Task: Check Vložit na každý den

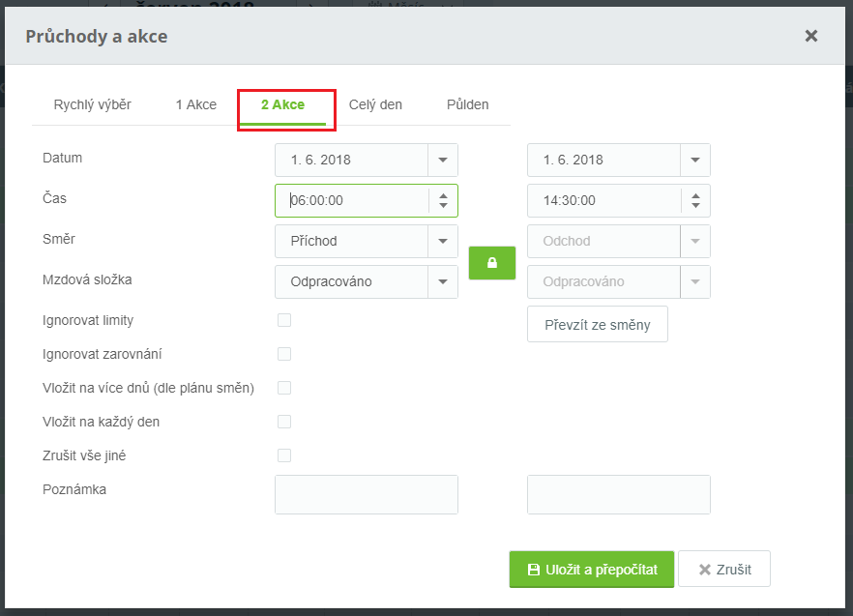Action: tap(284, 422)
